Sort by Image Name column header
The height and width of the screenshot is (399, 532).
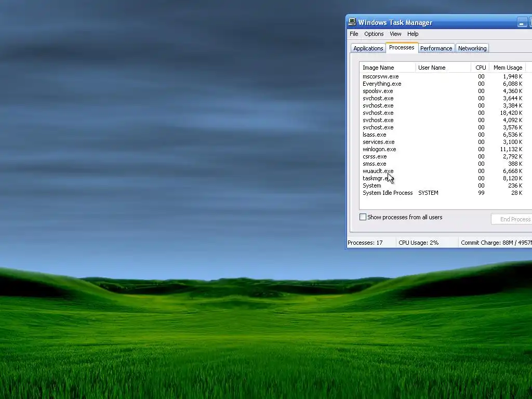387,68
